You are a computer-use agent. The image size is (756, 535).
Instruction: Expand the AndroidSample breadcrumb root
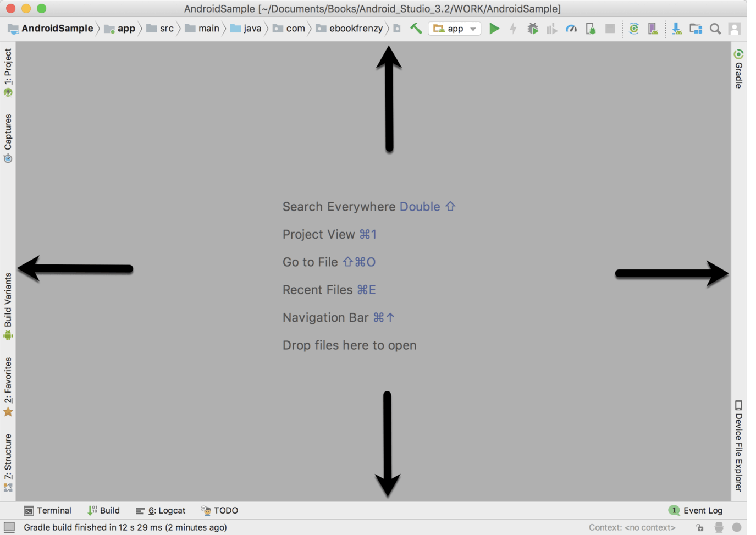(x=51, y=29)
